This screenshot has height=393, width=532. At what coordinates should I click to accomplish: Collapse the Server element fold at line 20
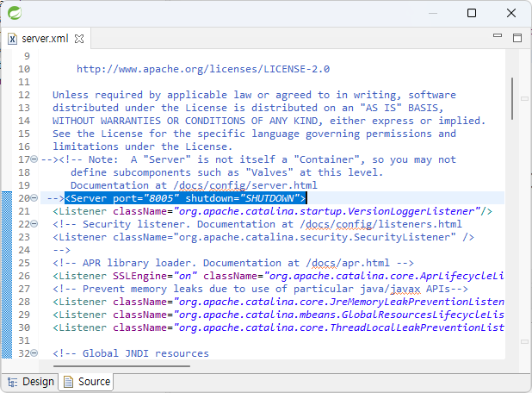click(34, 197)
